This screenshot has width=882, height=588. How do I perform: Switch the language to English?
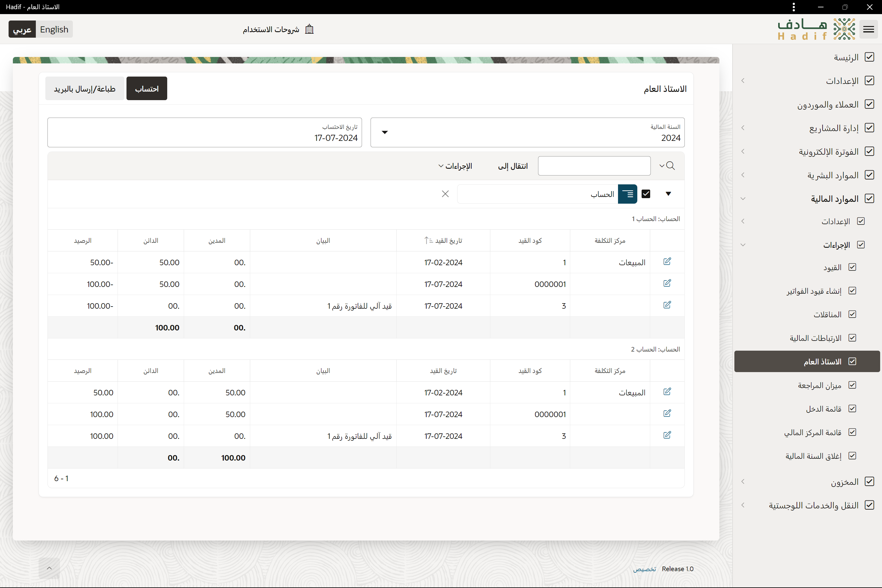pyautogui.click(x=54, y=29)
